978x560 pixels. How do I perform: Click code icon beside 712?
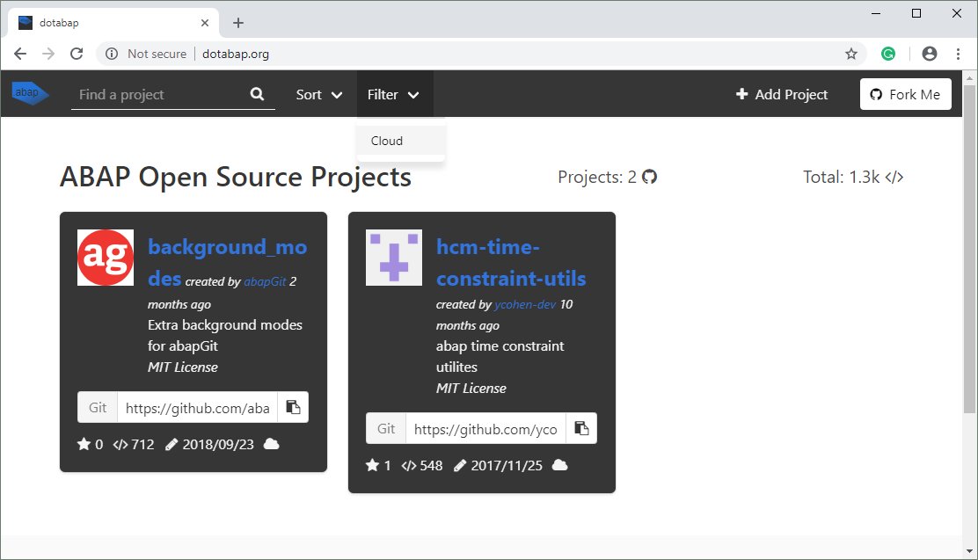click(120, 445)
